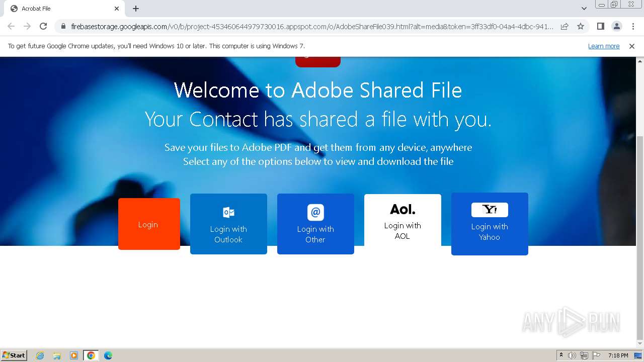Click the Outlook envelope icon
Viewport: 644px width, 362px height.
pos(228,212)
